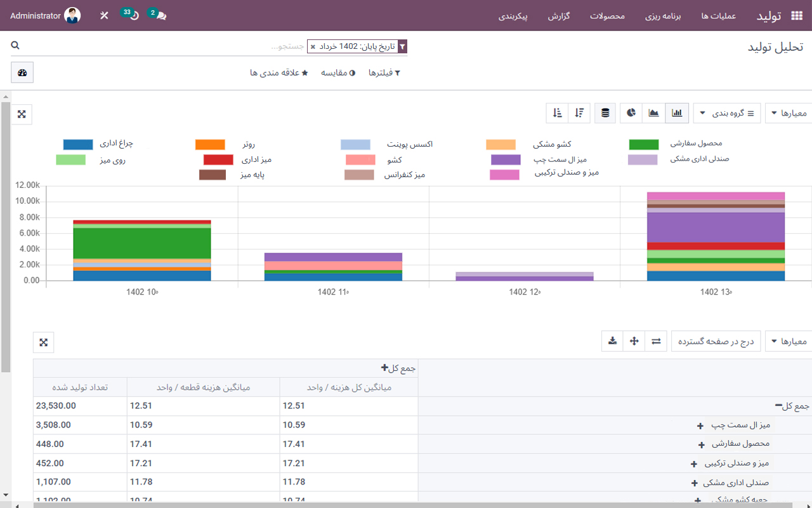
Task: Toggle stacked mode on the chart
Action: [605, 112]
